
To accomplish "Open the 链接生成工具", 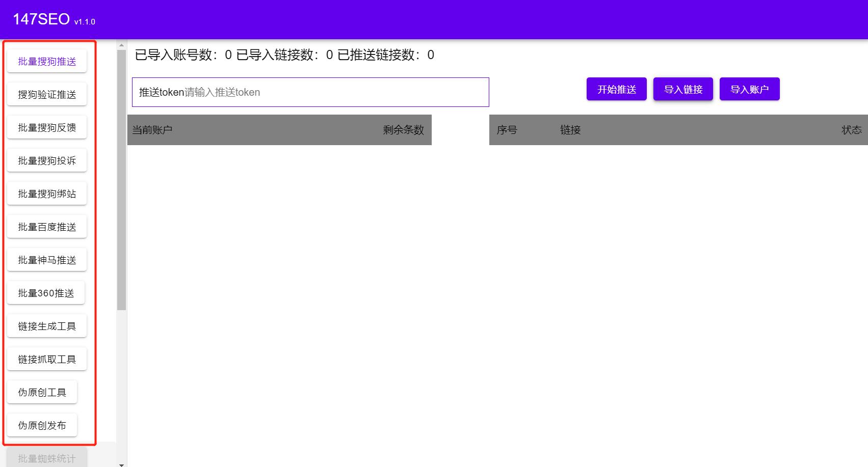I will click(x=46, y=325).
